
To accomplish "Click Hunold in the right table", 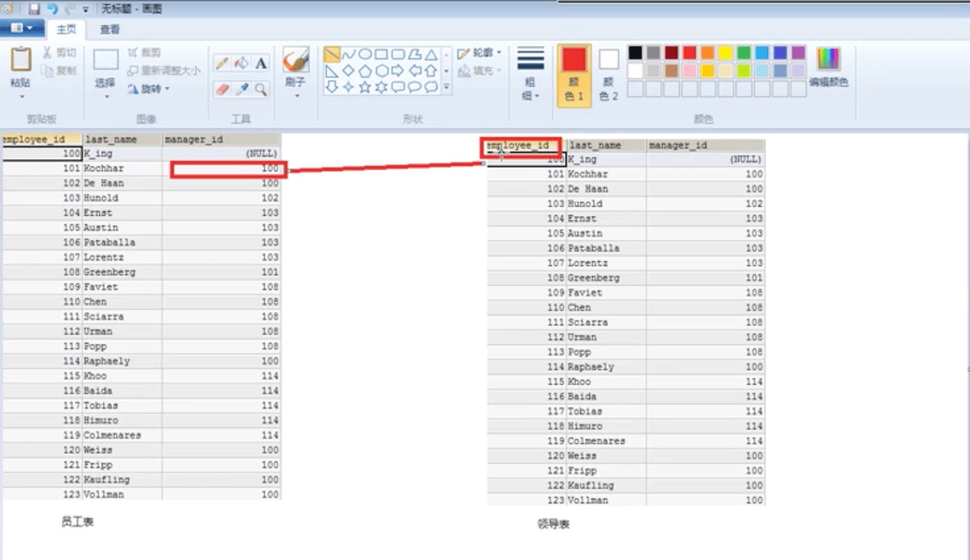I will click(585, 204).
